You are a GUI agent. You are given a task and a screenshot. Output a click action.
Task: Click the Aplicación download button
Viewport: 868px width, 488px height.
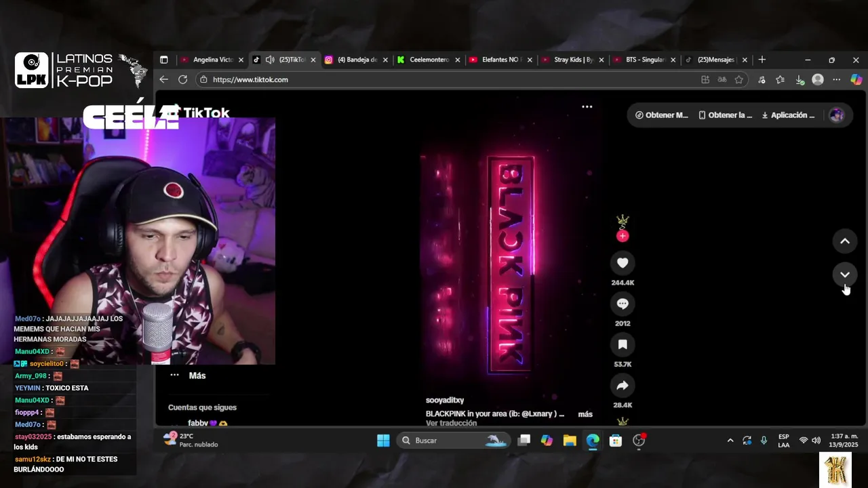click(789, 115)
